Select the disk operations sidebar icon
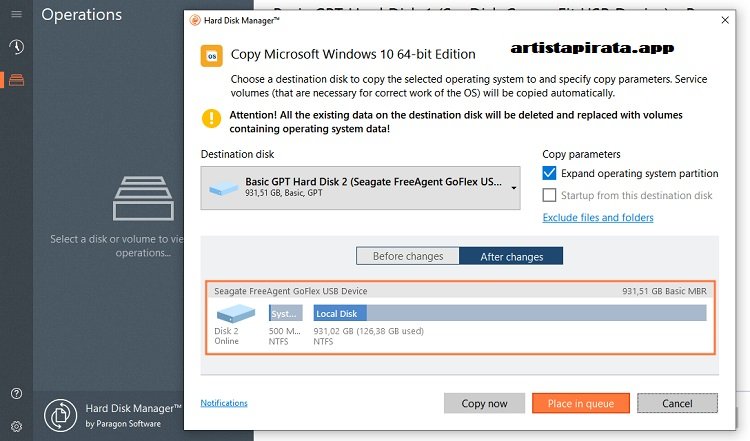 click(16, 80)
